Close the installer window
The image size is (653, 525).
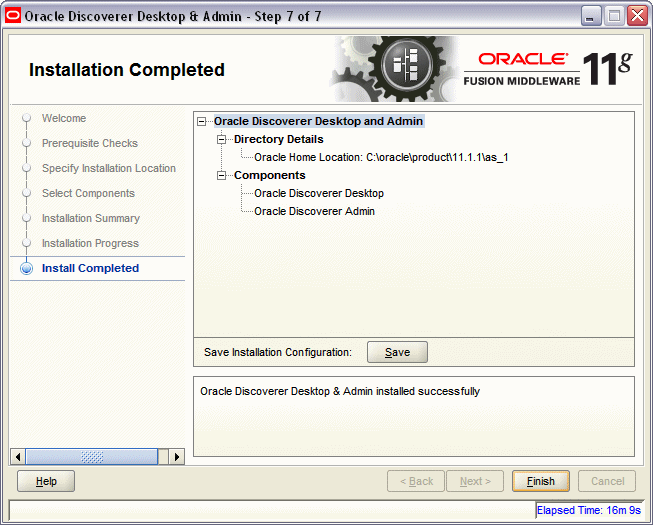(638, 16)
